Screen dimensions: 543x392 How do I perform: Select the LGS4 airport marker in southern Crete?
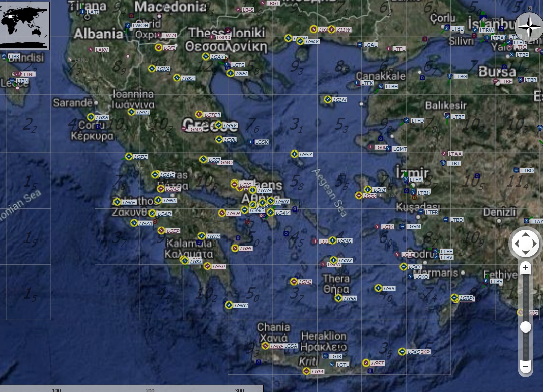[306, 371]
